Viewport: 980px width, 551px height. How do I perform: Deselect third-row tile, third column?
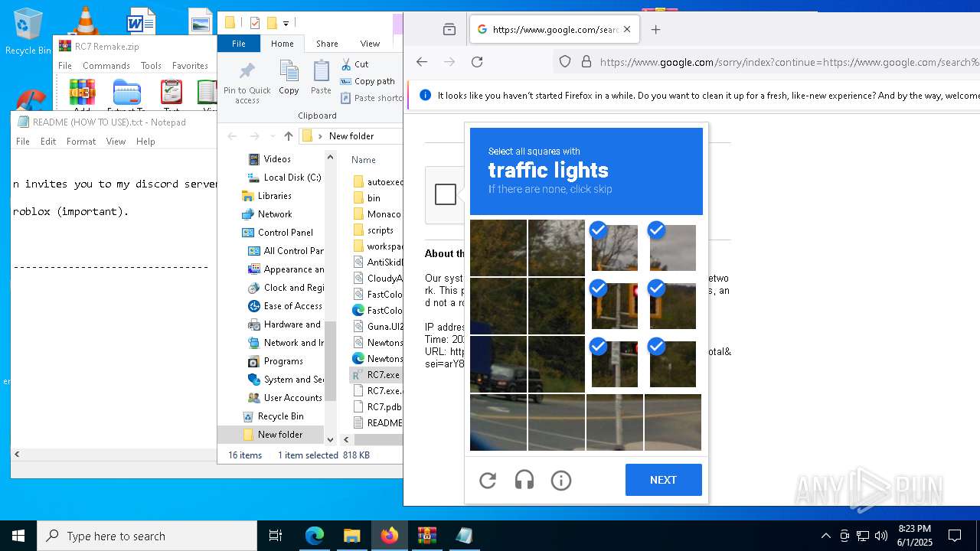(615, 364)
